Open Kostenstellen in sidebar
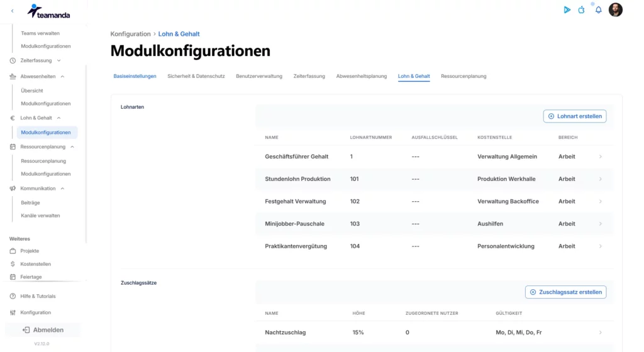This screenshot has width=644, height=352. [x=36, y=264]
